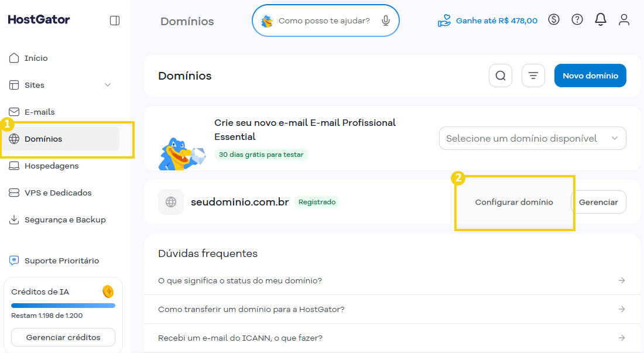
Task: Click the Domínios globe icon in sidebar
Action: click(14, 139)
